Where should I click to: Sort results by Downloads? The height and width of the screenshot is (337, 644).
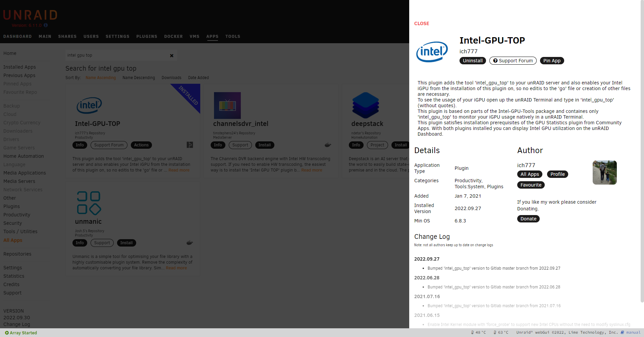[171, 78]
